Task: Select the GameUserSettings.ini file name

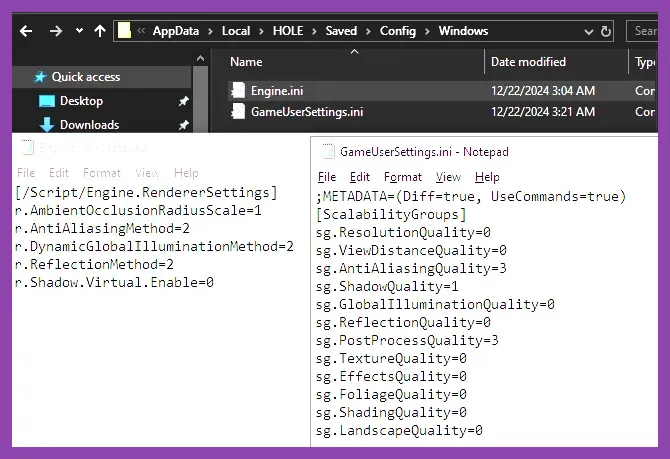Action: pos(307,112)
